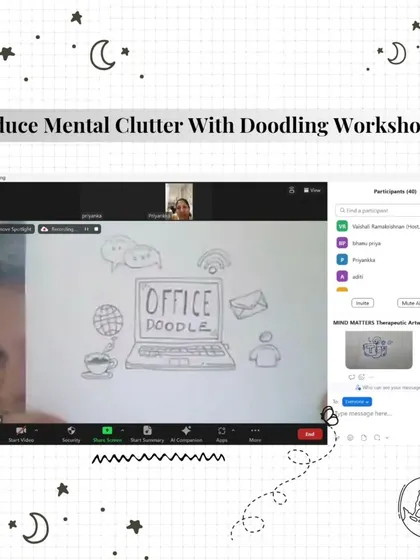
Task: Select bhanu priya in participants list
Action: pyautogui.click(x=379, y=243)
